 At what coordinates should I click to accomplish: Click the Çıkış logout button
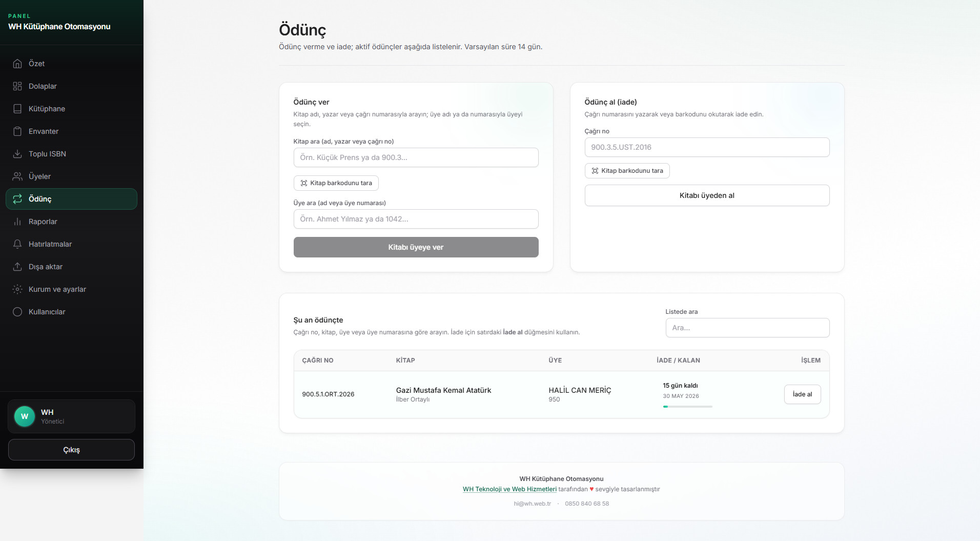tap(71, 450)
